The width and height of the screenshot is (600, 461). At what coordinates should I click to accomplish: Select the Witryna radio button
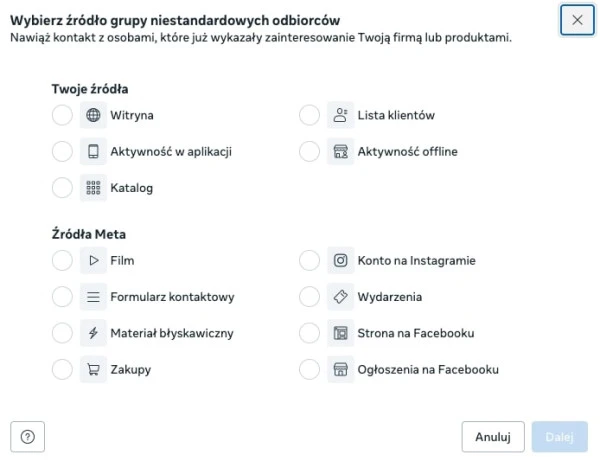[62, 115]
